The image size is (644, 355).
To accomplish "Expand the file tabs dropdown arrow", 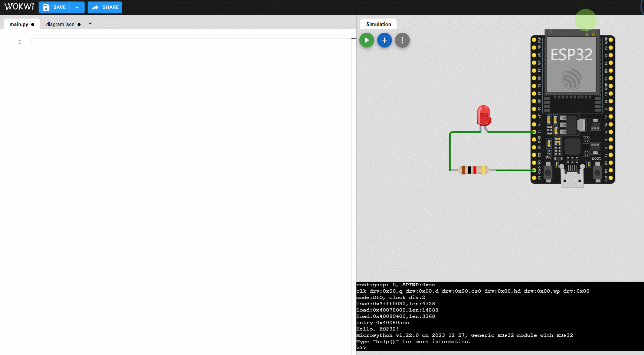I will tap(90, 24).
